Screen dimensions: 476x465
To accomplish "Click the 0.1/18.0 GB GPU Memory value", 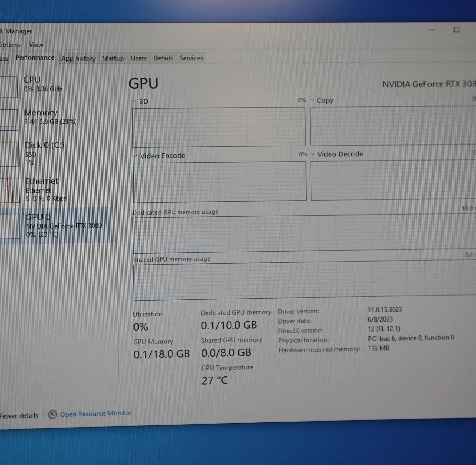I will (161, 354).
